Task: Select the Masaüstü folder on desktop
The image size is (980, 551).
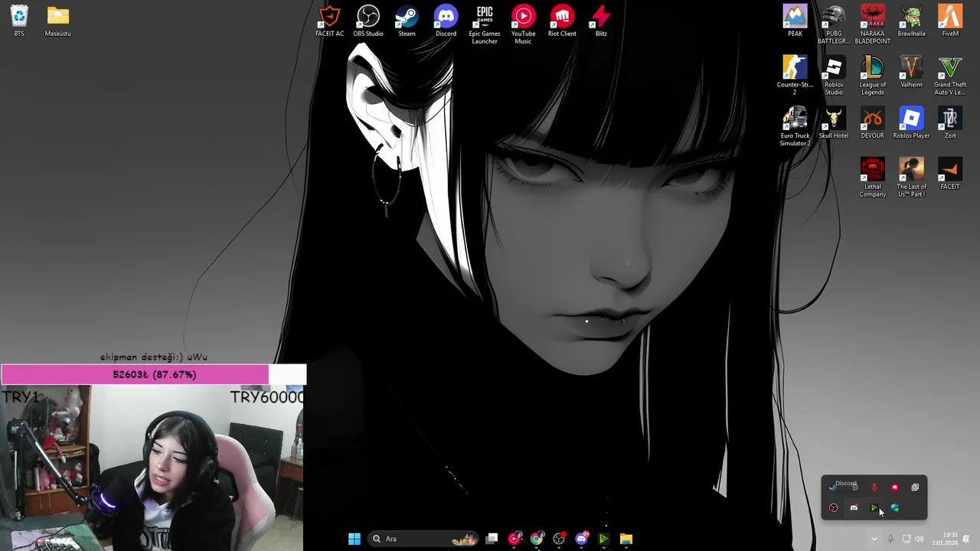Action: click(57, 21)
